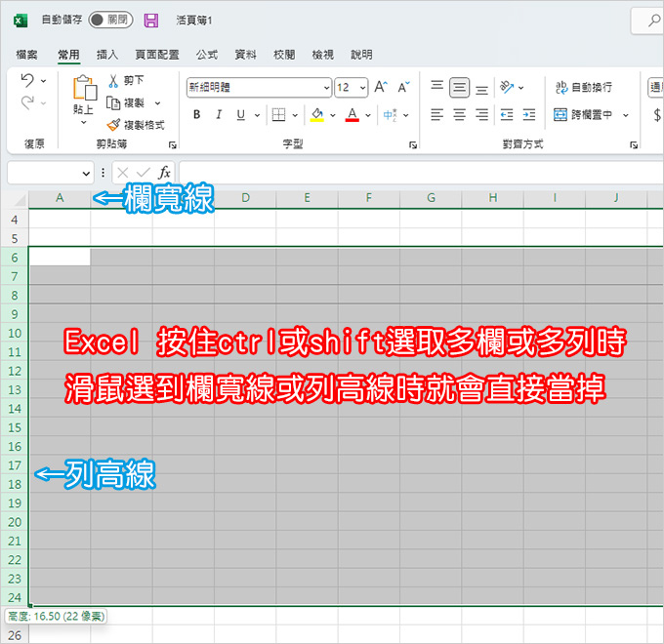Click the text Orientation icon

click(507, 87)
